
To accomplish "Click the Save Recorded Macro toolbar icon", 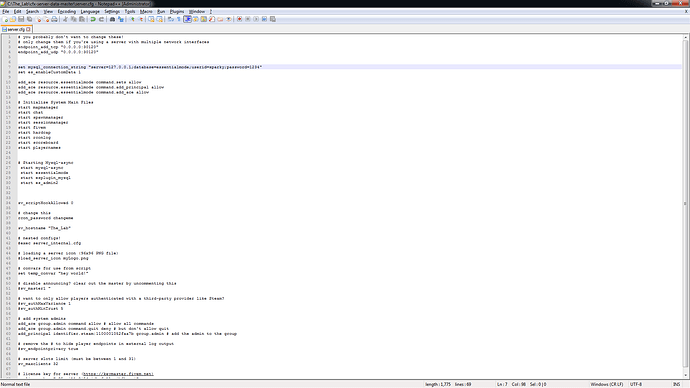I will pyautogui.click(x=273, y=19).
